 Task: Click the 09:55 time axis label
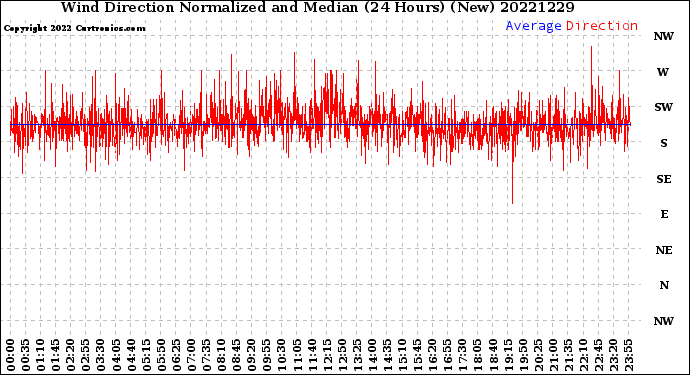[267, 355]
